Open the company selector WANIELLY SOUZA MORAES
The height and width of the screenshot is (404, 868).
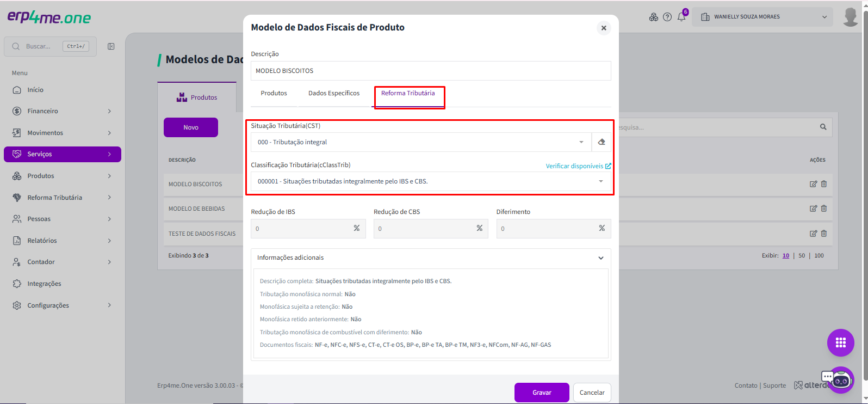(x=762, y=17)
